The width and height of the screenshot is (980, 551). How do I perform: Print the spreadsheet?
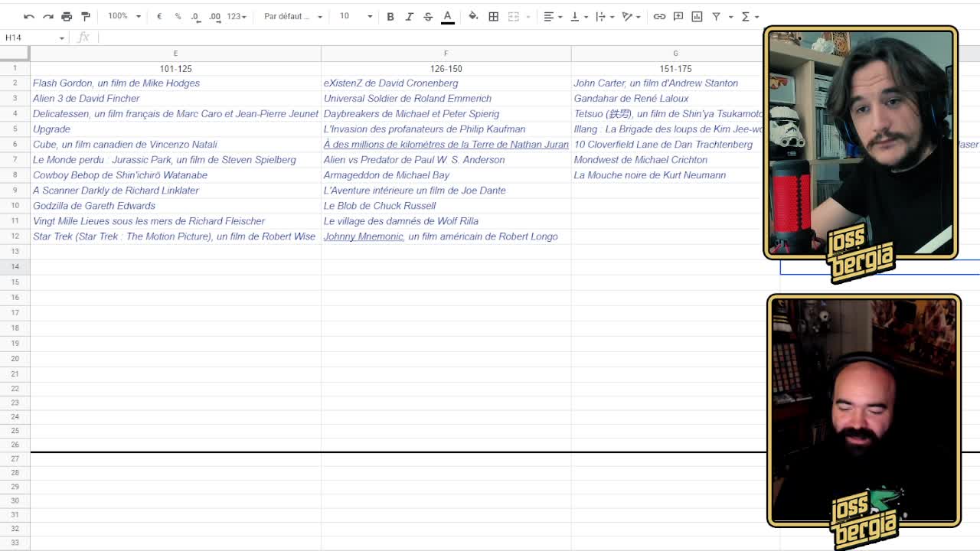point(67,16)
